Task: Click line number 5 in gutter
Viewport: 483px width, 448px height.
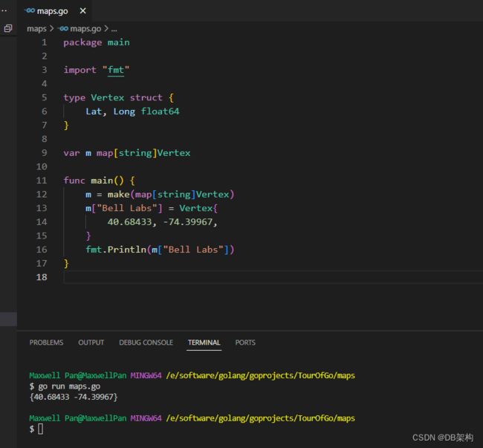Action: (x=45, y=97)
